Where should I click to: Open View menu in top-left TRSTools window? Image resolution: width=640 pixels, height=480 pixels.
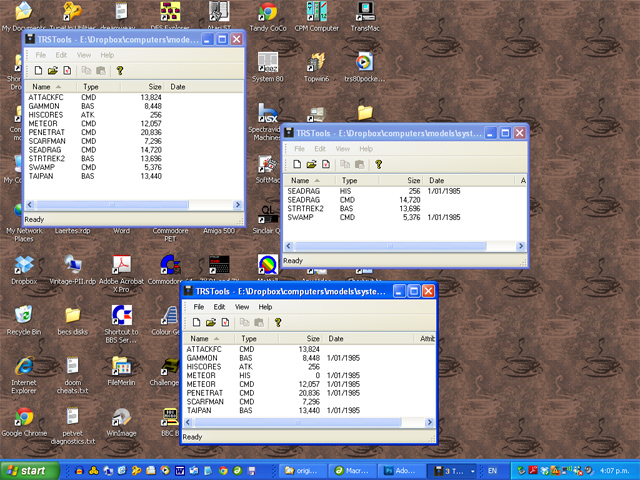click(x=84, y=55)
